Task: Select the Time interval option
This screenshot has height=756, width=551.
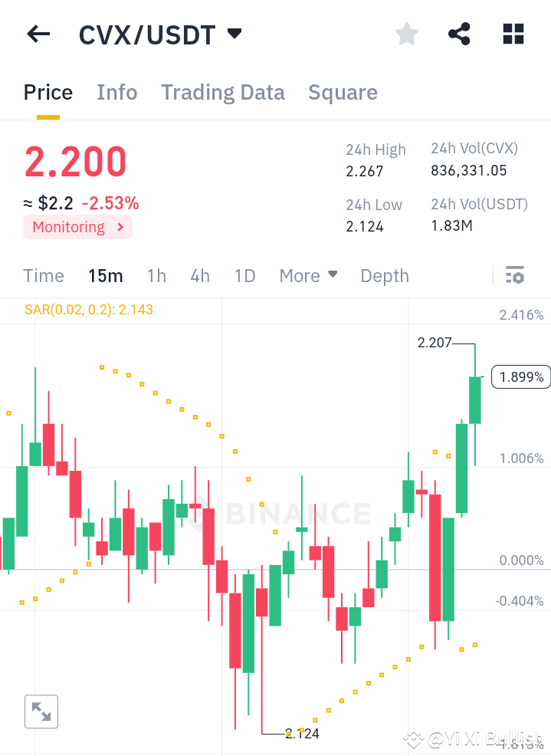Action: coord(44,275)
